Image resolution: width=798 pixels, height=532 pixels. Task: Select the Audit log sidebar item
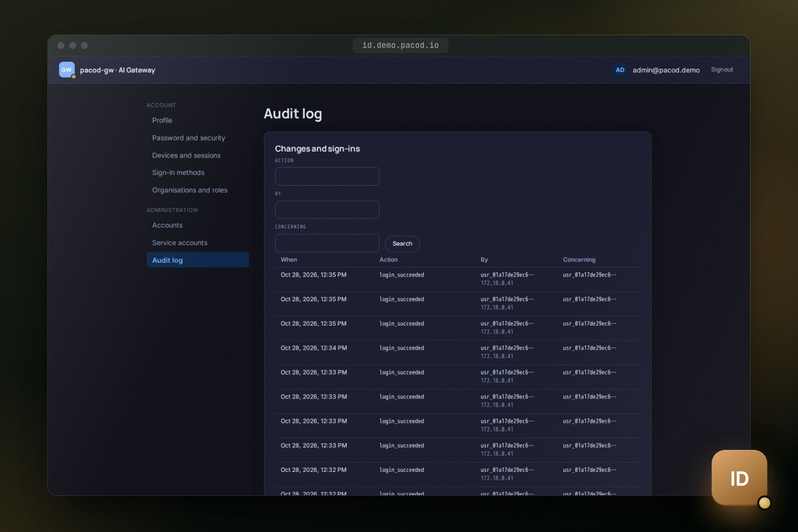coord(198,260)
